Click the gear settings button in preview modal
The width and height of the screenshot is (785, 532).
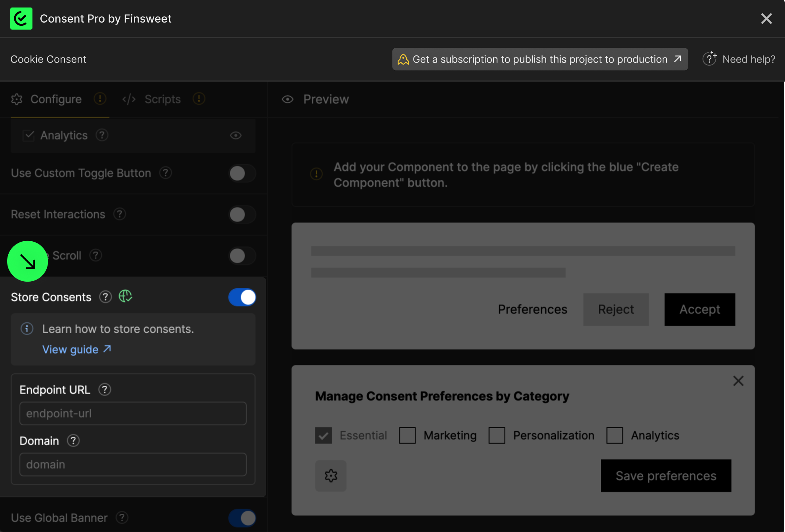pos(331,476)
